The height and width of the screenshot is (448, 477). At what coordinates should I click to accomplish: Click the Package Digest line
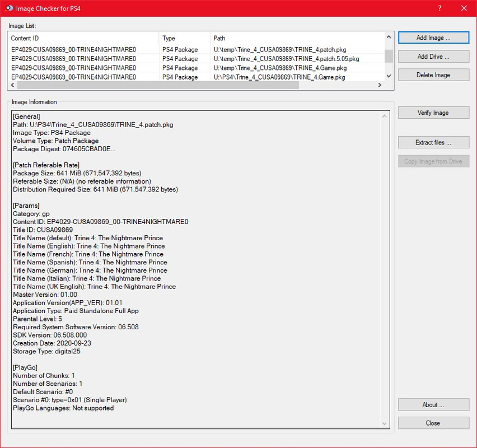[64, 149]
